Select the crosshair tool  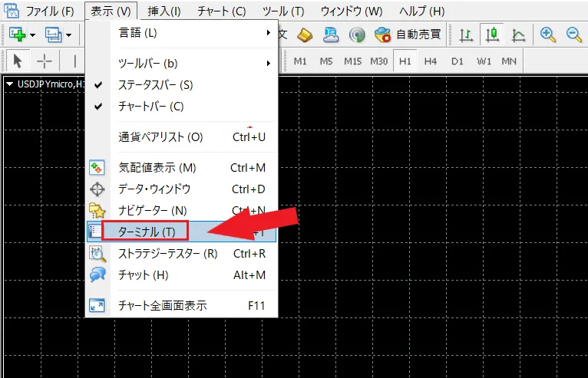click(45, 61)
